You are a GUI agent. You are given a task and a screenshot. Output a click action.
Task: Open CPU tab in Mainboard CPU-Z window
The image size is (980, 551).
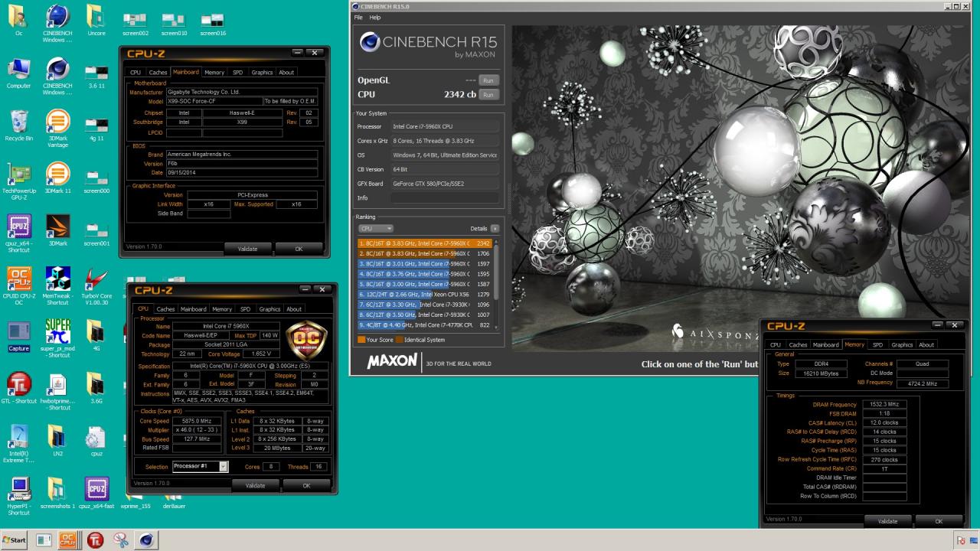click(135, 73)
